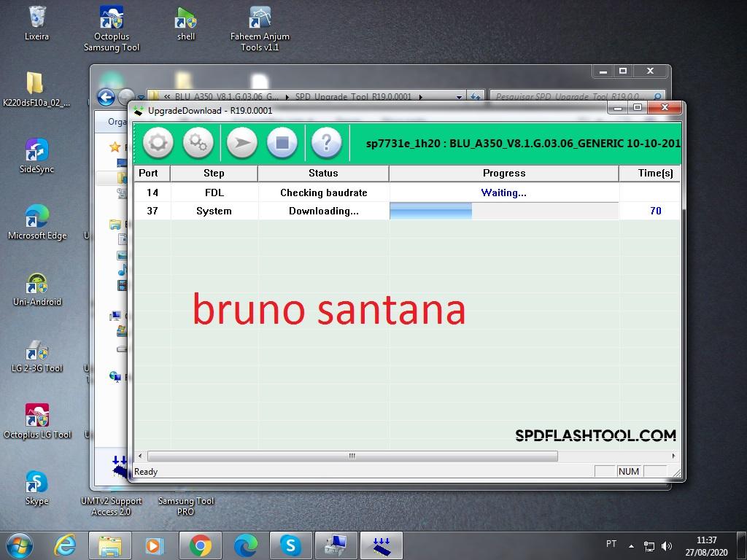Open the Windows Start menu orb
This screenshot has width=747, height=560.
click(20, 545)
